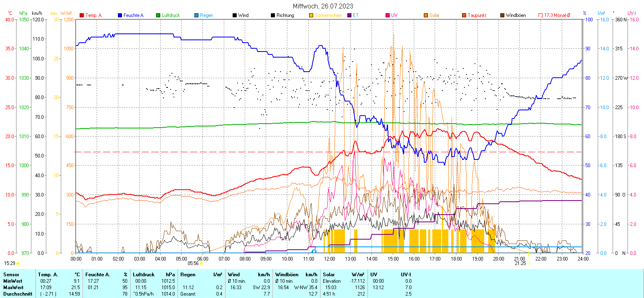Click the sunrise marker at 05:56

click(201, 263)
